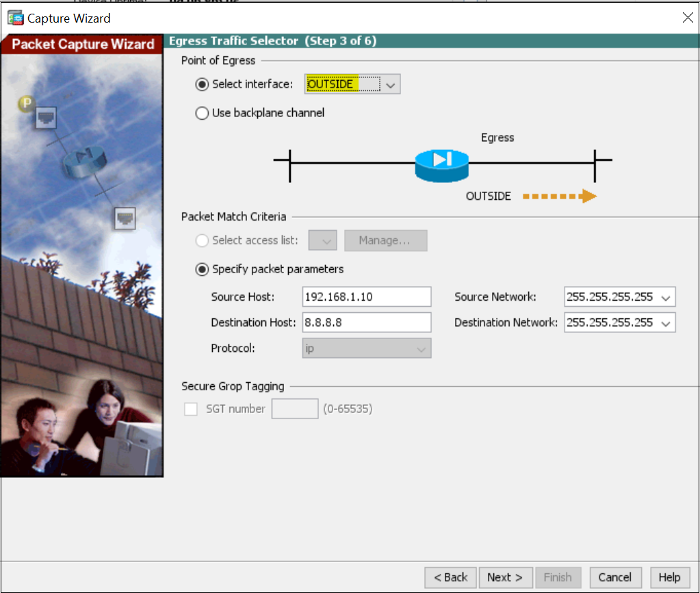Choose Specify packet parameters radio button

tap(202, 270)
